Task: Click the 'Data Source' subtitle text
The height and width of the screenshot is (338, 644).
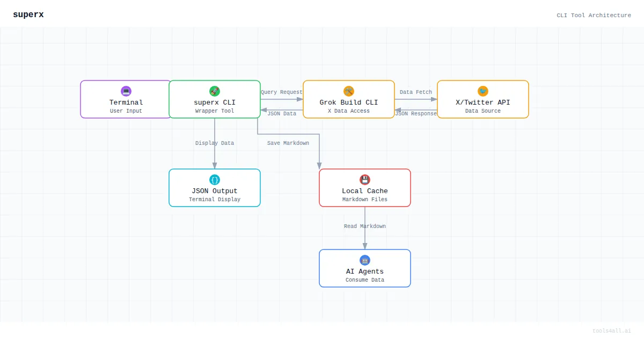Action: click(x=483, y=111)
